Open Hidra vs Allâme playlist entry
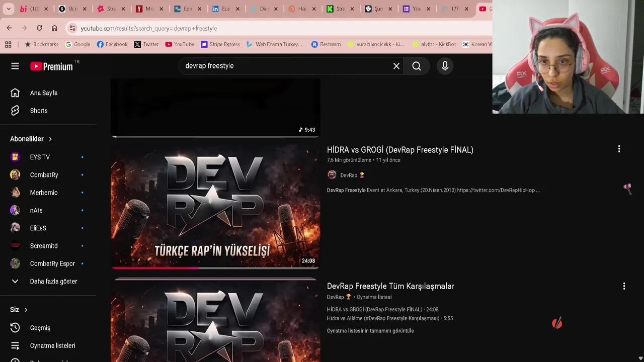 click(x=390, y=318)
